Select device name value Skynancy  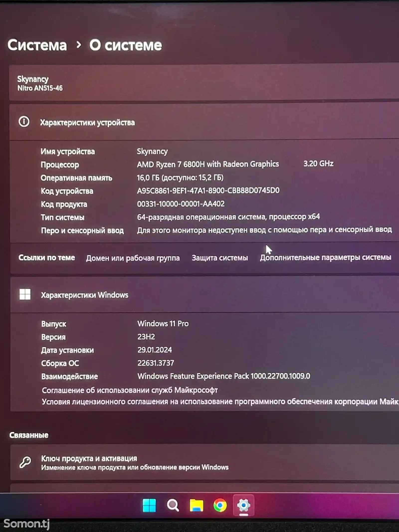(x=152, y=151)
